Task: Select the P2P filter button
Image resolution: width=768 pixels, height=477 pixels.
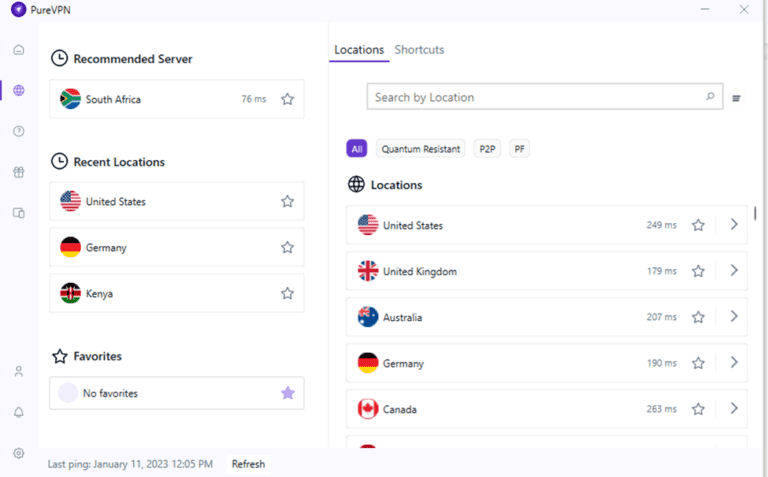Action: point(487,149)
